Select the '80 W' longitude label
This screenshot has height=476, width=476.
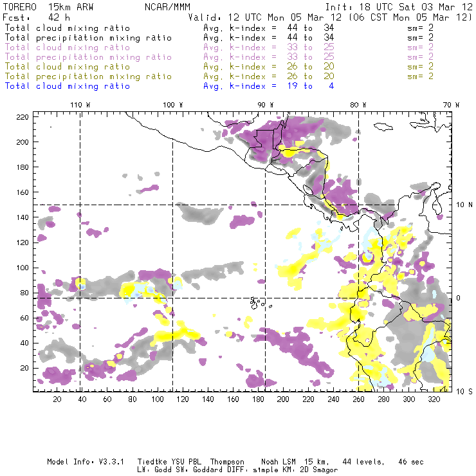click(358, 105)
